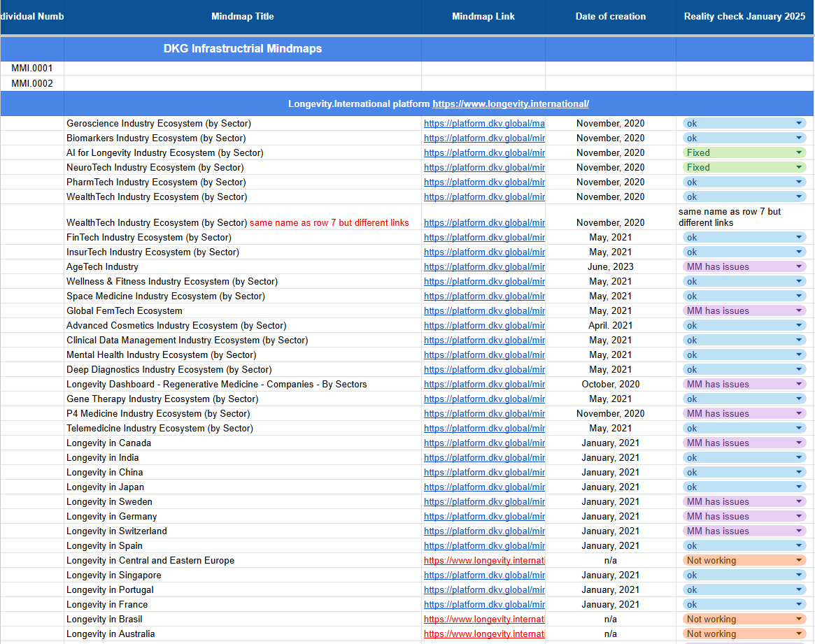Viewport: 815px width, 644px height.
Task: Expand AgeTech Industry's MM has issues dropdown
Action: (798, 267)
